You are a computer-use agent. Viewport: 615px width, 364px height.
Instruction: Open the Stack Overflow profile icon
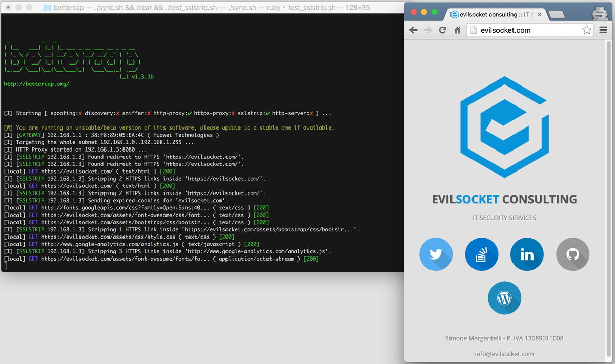coord(482,254)
